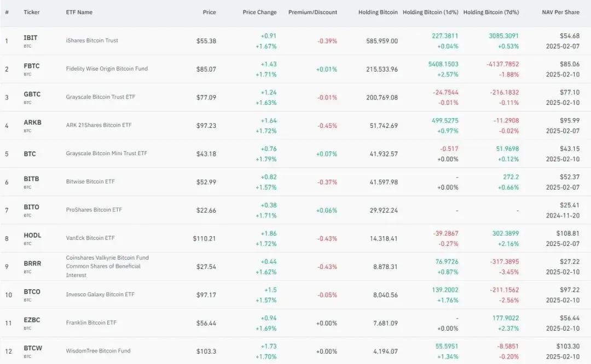
Task: Click the +0.01% premium/discount for FBTC
Action: point(326,69)
